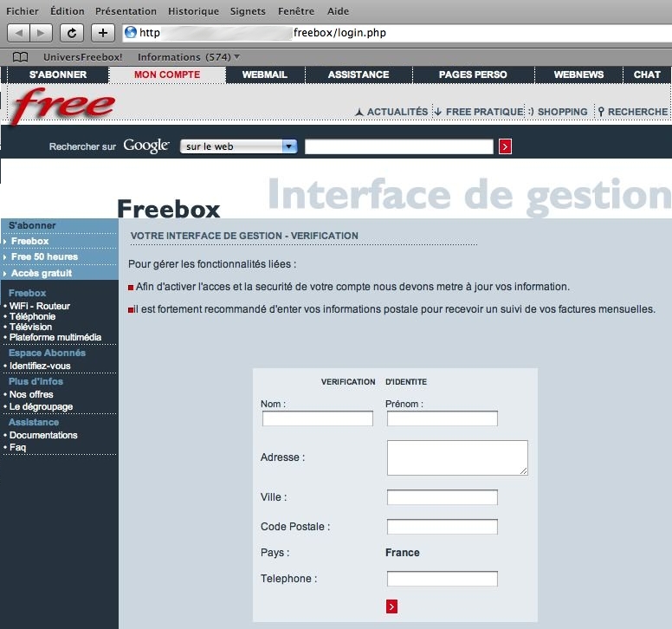Open the 'sur le web' dropdown
The image size is (672, 629).
coord(238,146)
